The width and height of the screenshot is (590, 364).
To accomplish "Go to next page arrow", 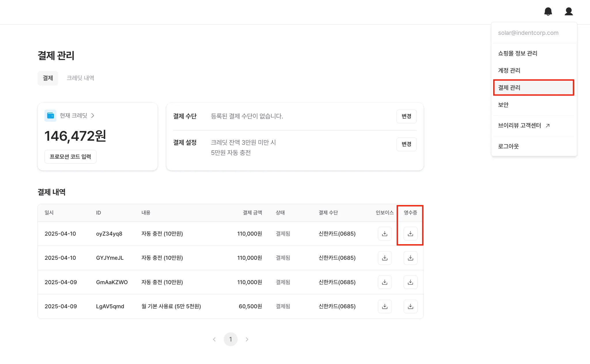I will [247, 339].
